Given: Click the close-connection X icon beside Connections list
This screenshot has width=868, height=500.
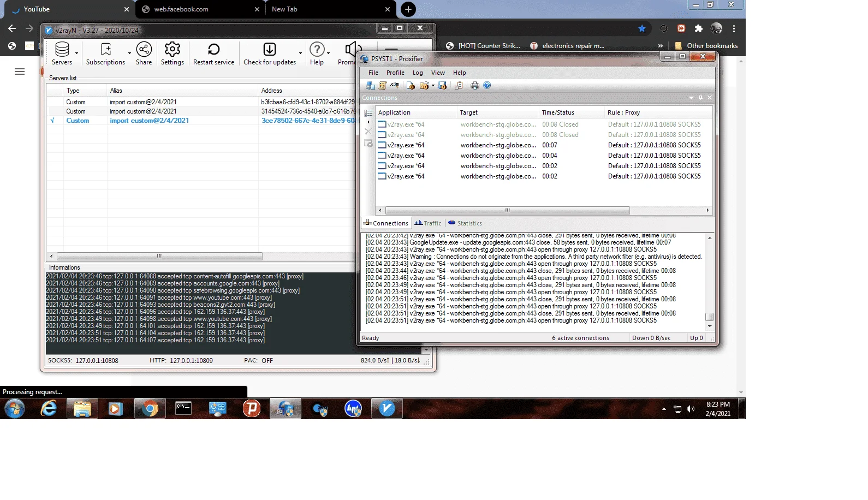Looking at the screenshot, I should coord(368,132).
